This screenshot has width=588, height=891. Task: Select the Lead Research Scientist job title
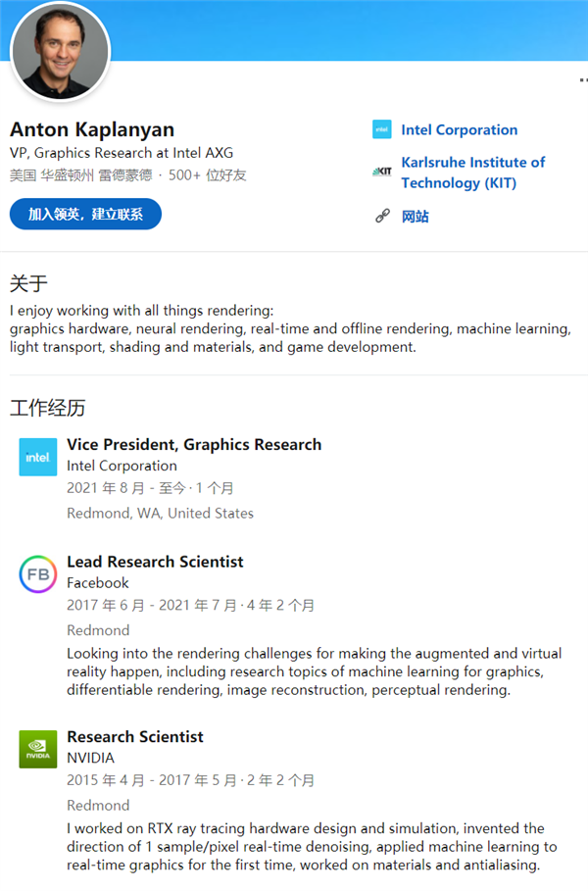156,562
